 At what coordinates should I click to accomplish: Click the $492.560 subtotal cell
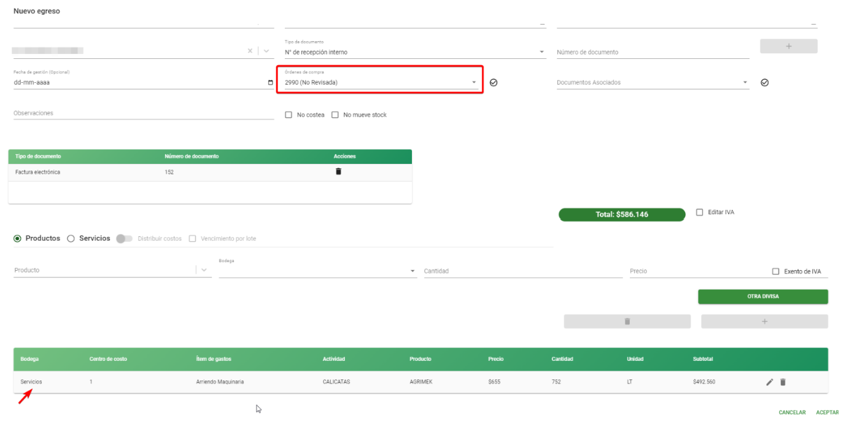704,382
